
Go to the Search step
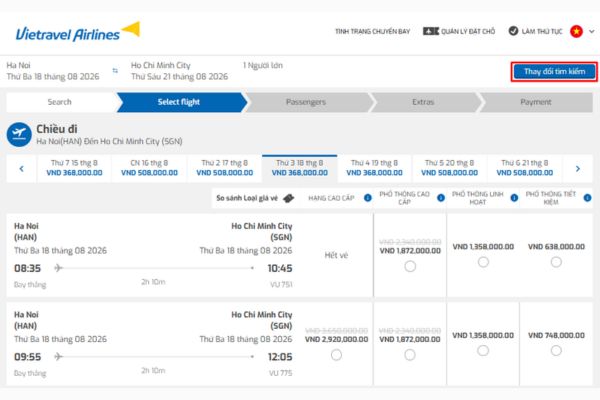pos(60,102)
